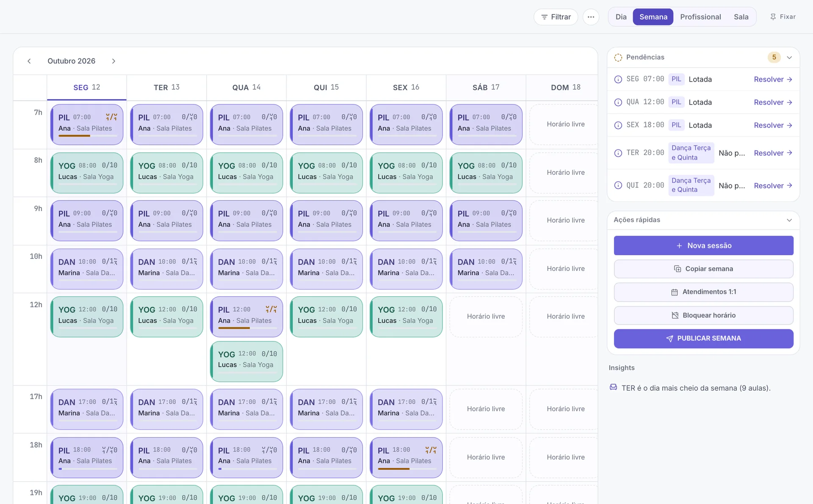Click Bloquear horário button
The height and width of the screenshot is (504, 813).
point(703,315)
